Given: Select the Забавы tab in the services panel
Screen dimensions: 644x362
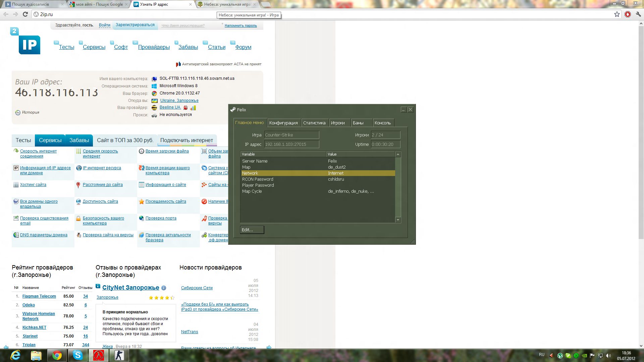Looking at the screenshot, I should (x=79, y=140).
